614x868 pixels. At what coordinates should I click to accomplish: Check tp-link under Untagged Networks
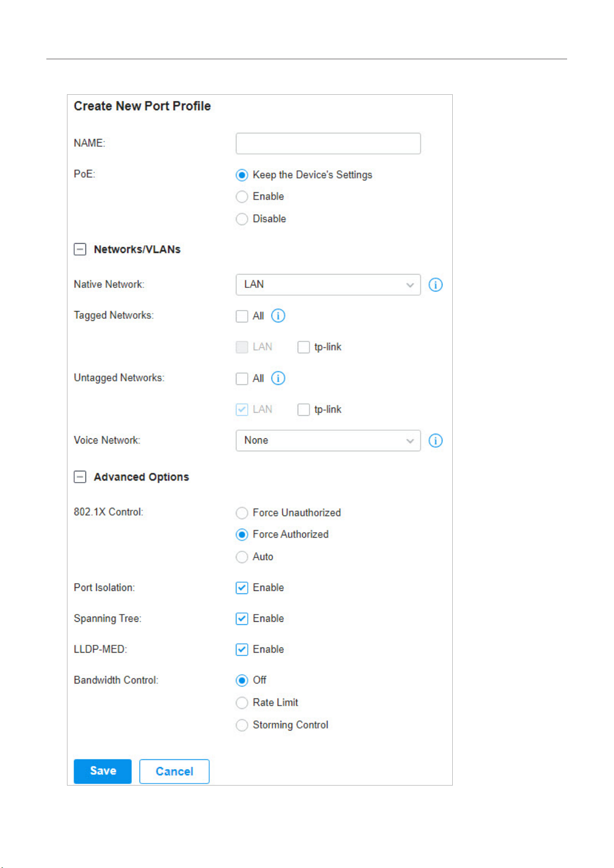point(303,410)
